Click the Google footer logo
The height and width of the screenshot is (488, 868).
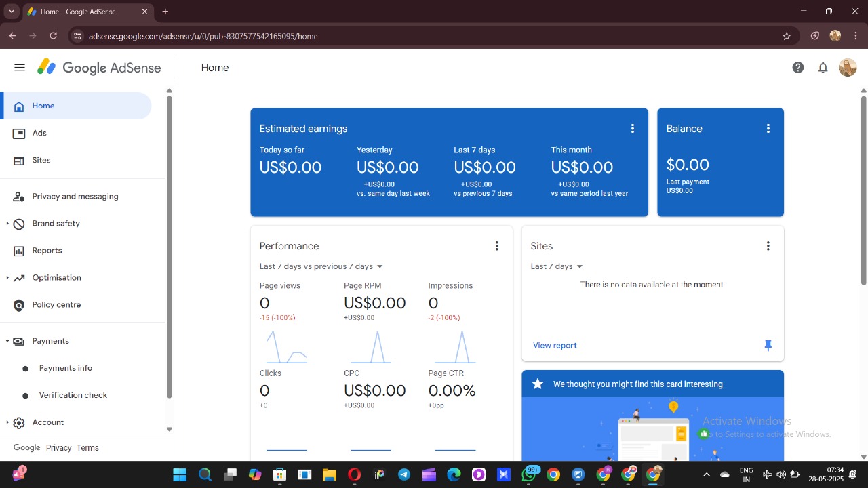(26, 447)
